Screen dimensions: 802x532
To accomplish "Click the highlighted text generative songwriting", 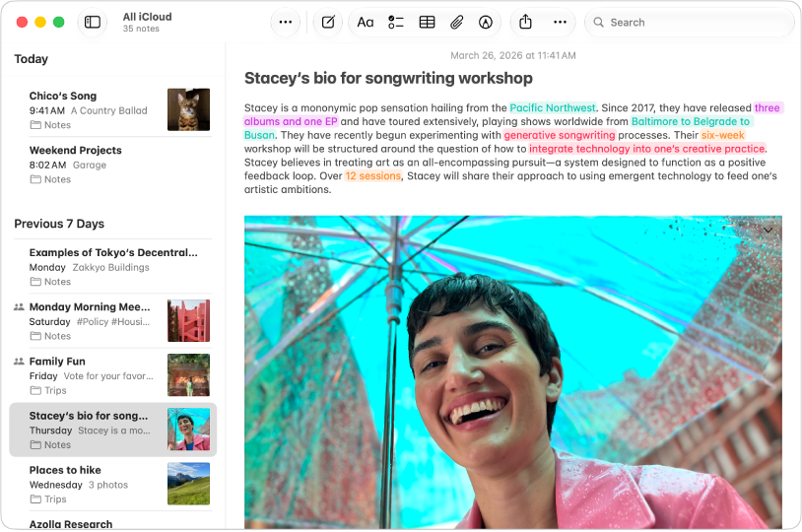I will tap(560, 135).
